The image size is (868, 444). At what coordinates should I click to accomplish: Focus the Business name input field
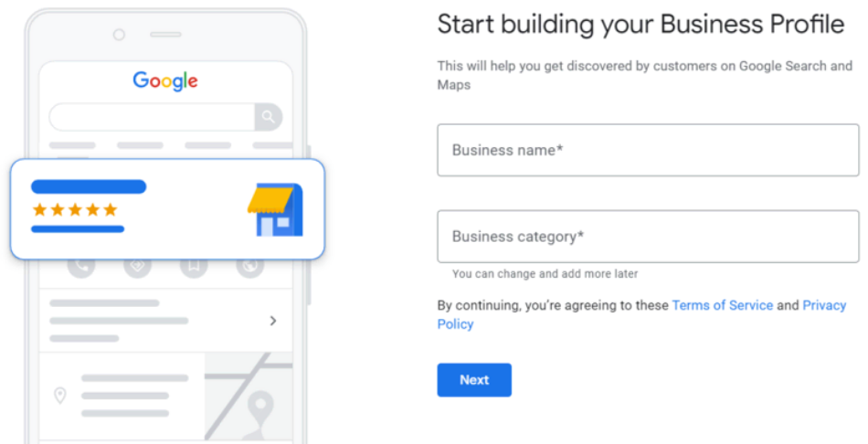click(x=648, y=150)
